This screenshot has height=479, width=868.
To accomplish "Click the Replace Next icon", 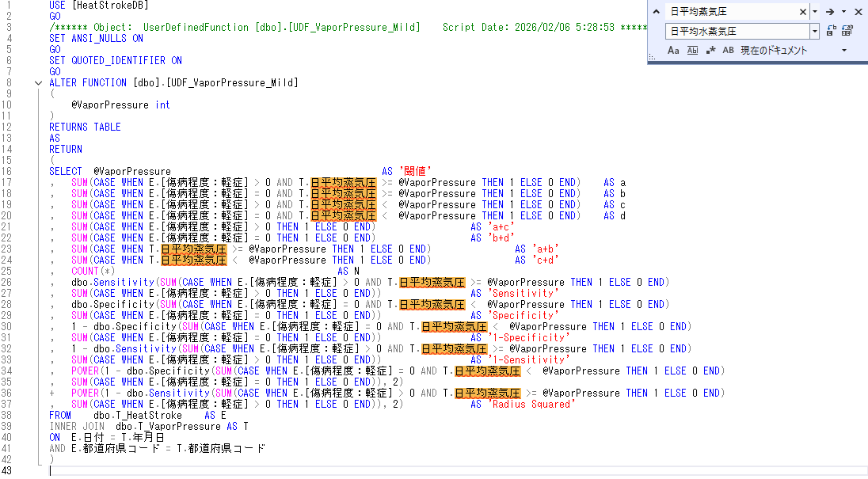I will click(x=832, y=31).
